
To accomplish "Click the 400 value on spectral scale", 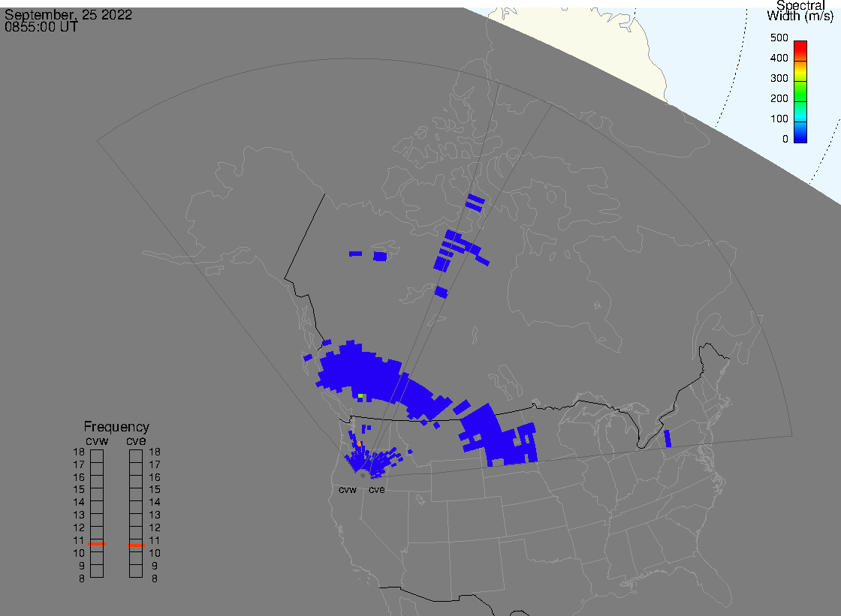I will click(x=779, y=58).
